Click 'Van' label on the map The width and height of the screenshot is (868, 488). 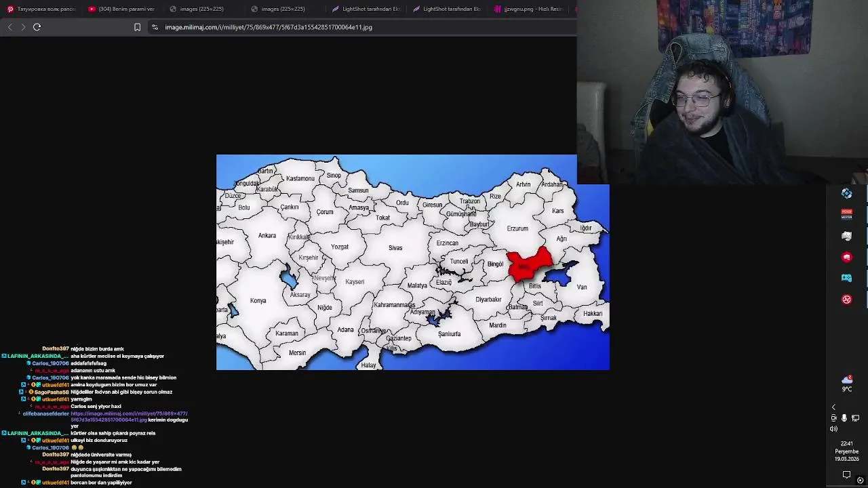(x=582, y=287)
